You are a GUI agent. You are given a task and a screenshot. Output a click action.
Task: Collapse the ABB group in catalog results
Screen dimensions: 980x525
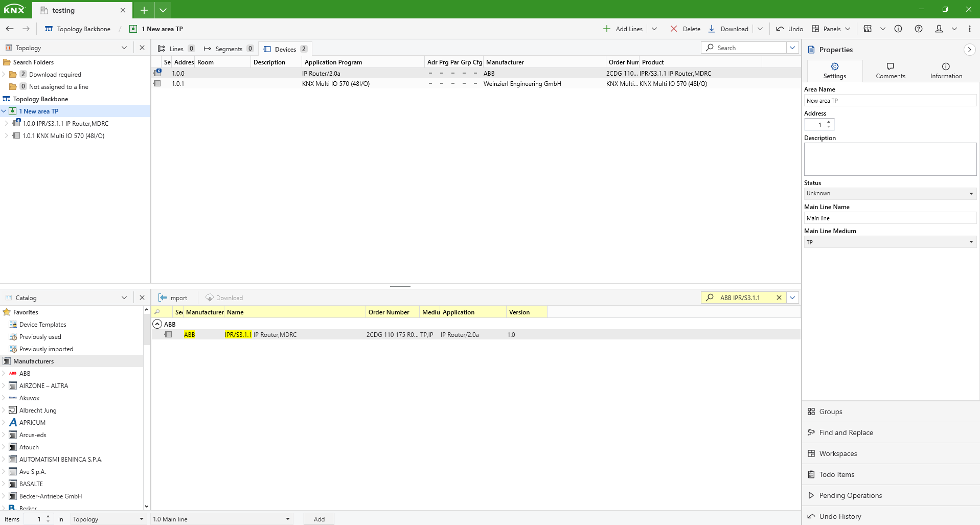(157, 324)
